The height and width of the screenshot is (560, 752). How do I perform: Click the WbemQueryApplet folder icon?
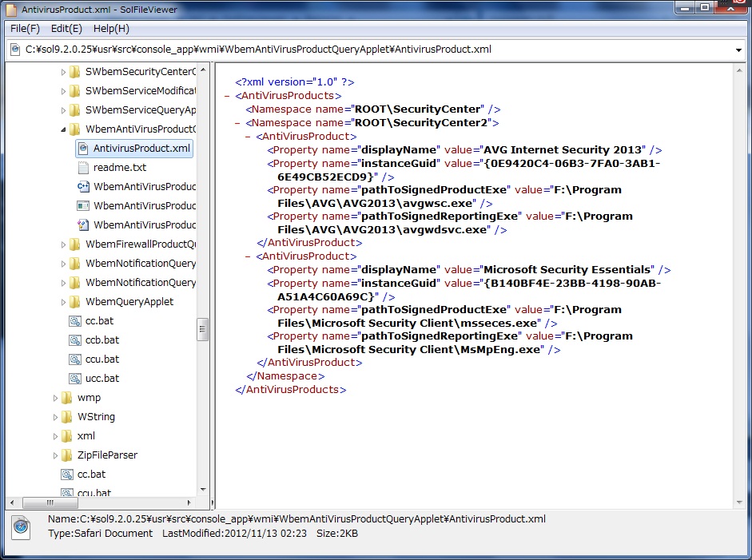coord(74,302)
